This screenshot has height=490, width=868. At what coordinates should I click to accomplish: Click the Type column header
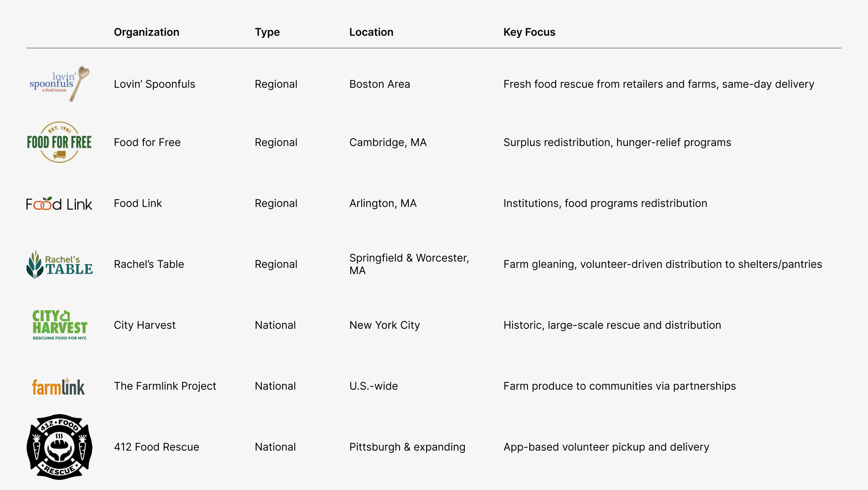tap(267, 32)
